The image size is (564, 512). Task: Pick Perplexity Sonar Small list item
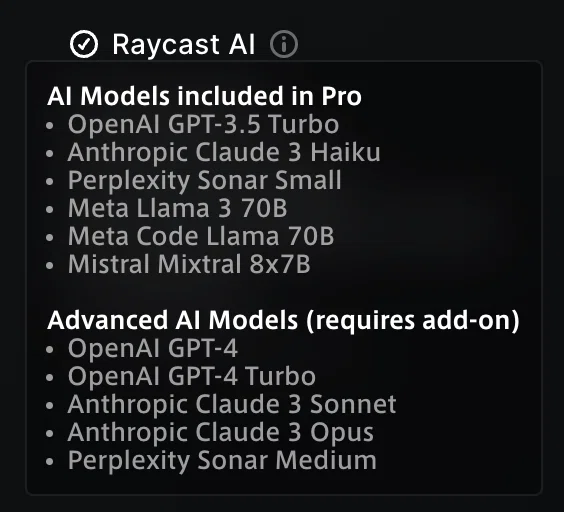tap(205, 180)
